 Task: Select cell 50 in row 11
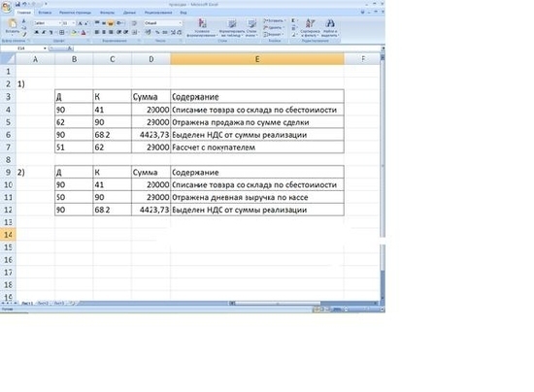[74, 197]
